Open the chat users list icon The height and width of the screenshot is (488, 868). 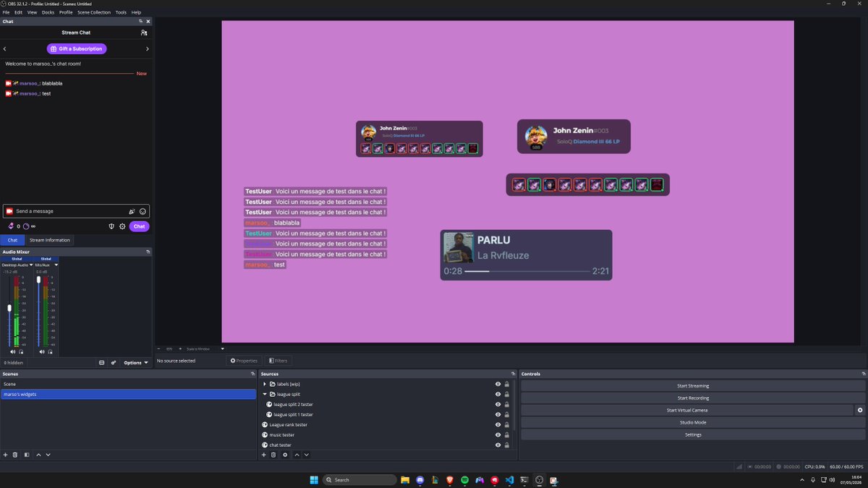144,33
